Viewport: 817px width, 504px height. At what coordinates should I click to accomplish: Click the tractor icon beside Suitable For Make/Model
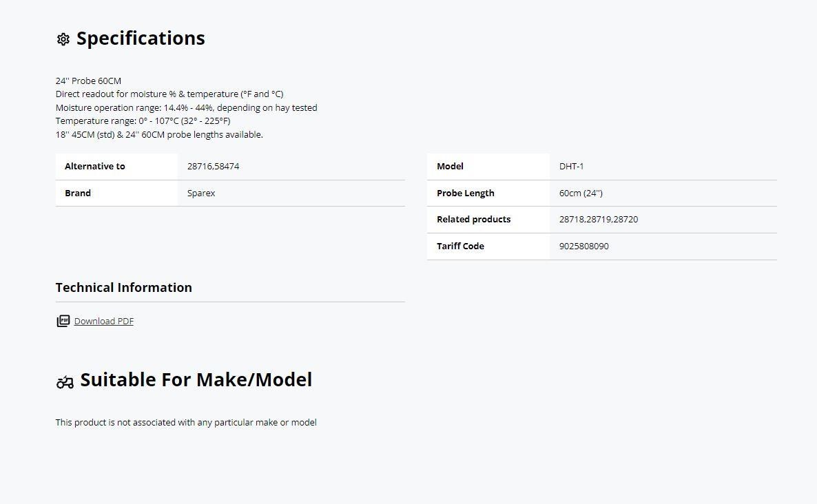65,382
